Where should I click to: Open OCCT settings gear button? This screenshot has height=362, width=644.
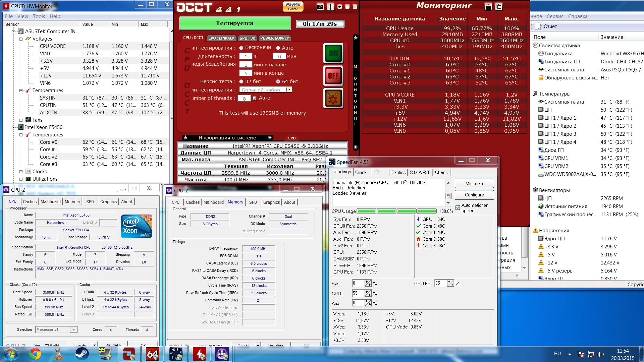click(x=333, y=98)
